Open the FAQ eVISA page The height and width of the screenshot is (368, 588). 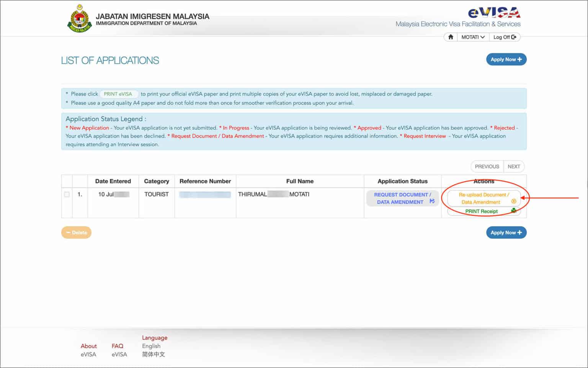118,350
